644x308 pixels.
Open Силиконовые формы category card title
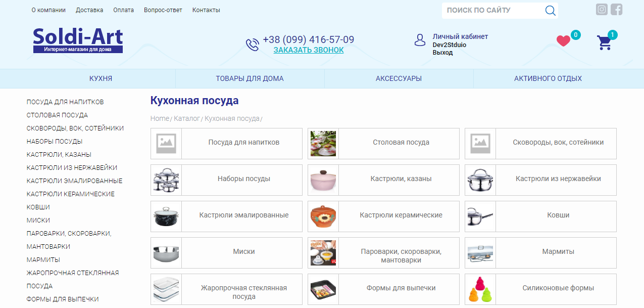click(558, 288)
